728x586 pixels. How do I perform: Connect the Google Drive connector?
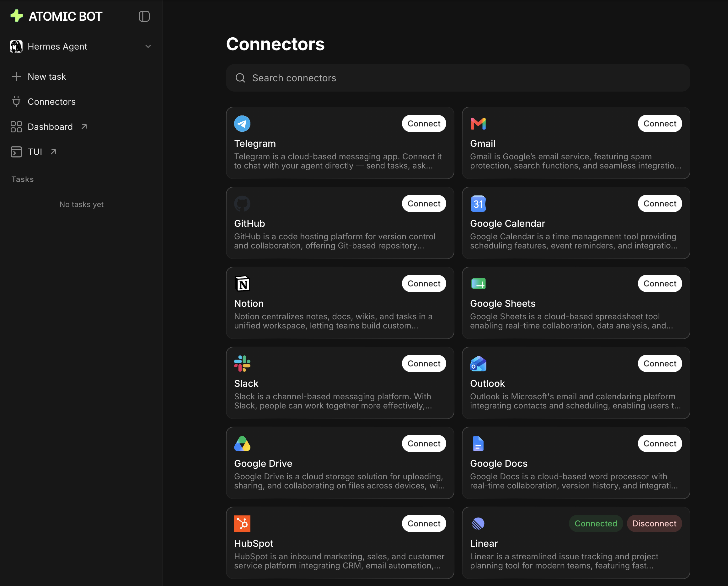click(424, 444)
